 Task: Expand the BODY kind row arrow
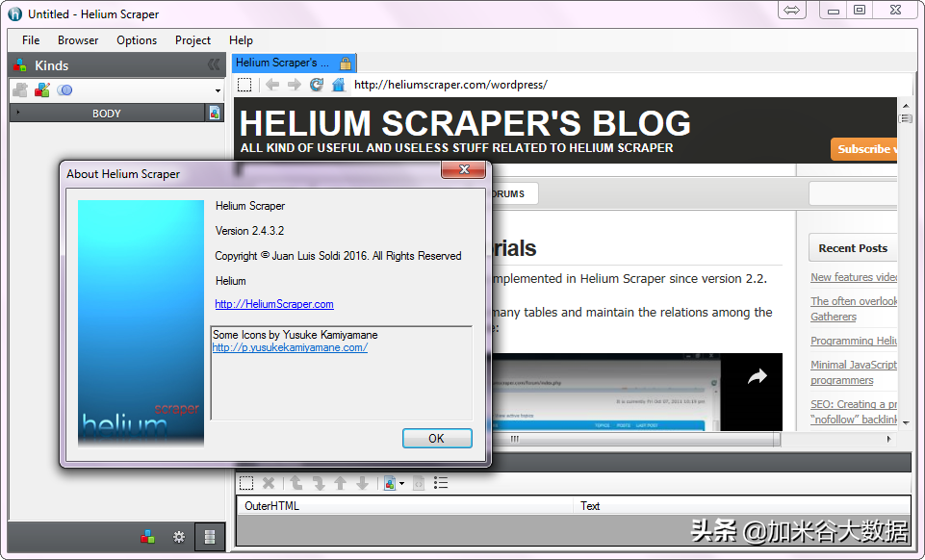(18, 113)
